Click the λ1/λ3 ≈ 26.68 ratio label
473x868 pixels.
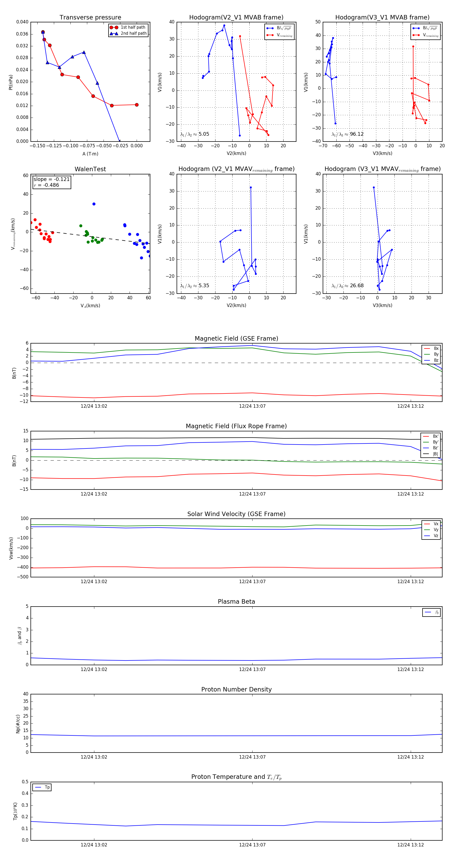point(347,286)
